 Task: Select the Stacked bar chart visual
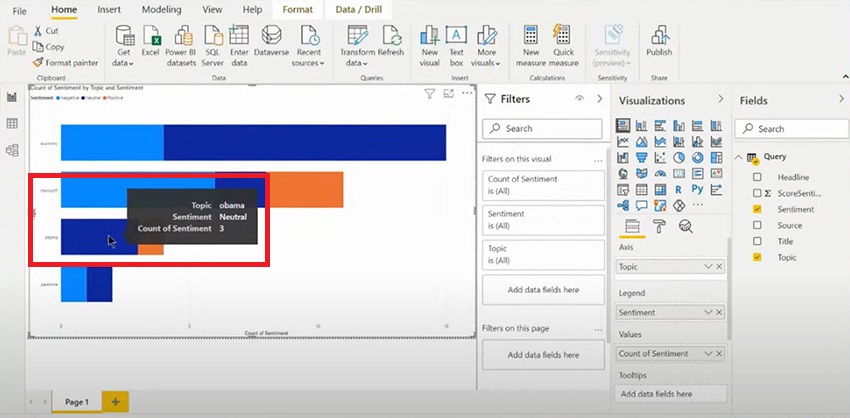point(623,125)
